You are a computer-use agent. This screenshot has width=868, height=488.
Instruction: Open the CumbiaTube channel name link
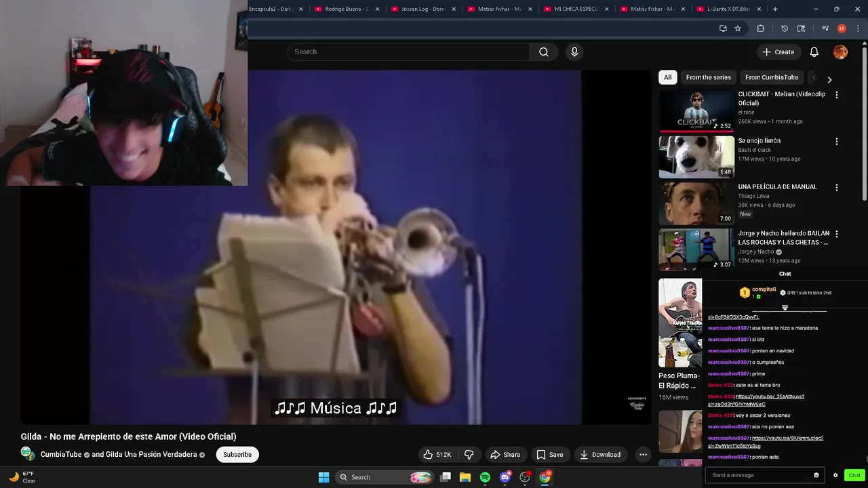click(61, 455)
